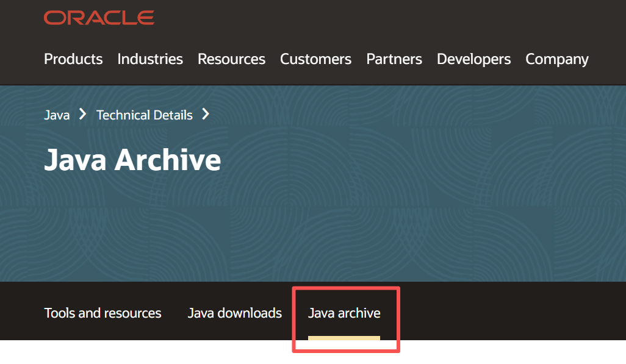
Task: Select the Java archive tab
Action: click(344, 313)
